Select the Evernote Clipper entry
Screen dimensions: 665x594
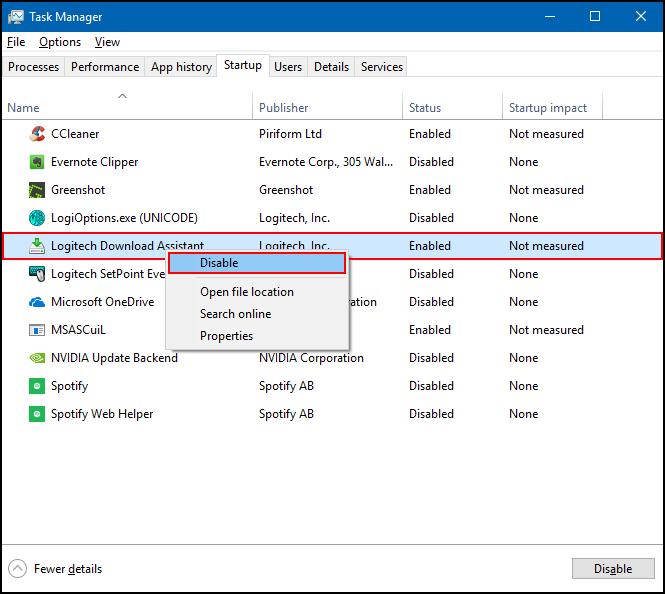[95, 162]
